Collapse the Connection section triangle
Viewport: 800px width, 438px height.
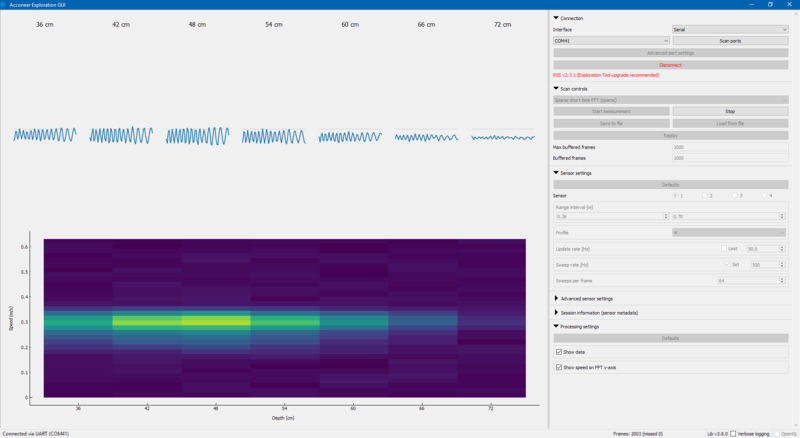[556, 18]
